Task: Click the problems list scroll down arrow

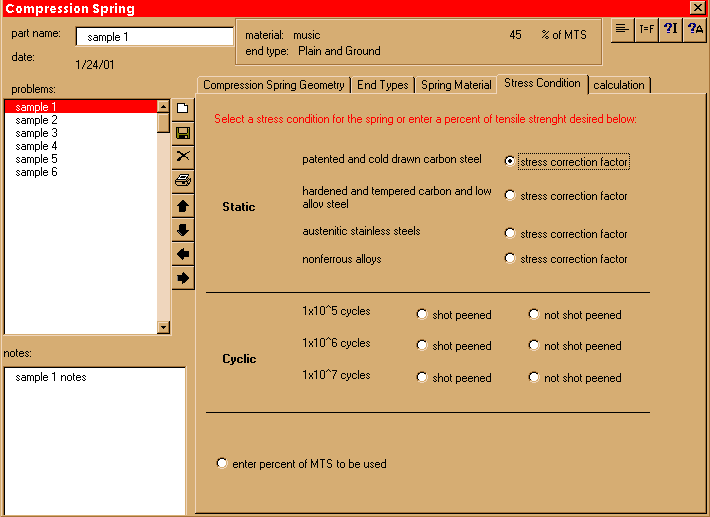Action: 164,327
